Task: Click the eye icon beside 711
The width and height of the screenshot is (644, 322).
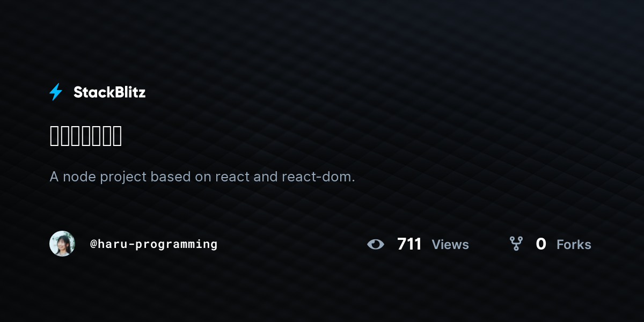Action: click(x=376, y=244)
